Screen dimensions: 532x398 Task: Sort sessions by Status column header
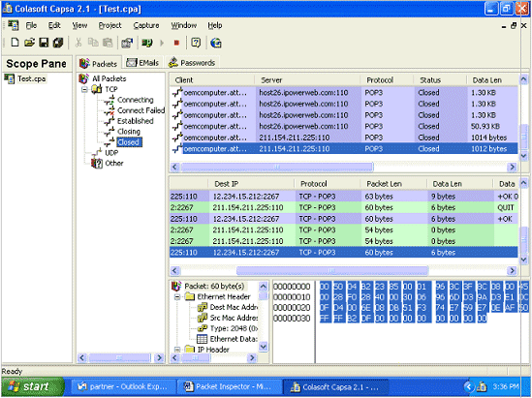pyautogui.click(x=441, y=80)
